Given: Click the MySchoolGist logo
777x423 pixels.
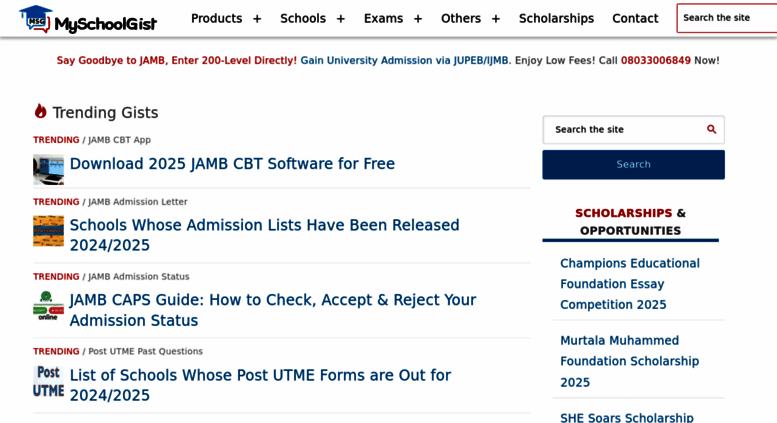Looking at the screenshot, I should [88, 19].
